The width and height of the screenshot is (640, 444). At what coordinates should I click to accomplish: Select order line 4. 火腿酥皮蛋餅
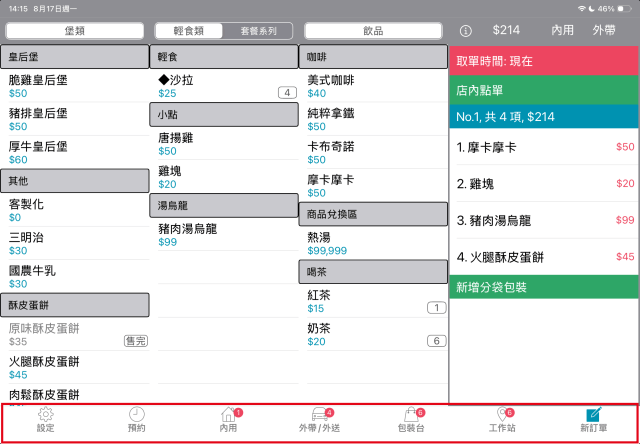click(544, 257)
